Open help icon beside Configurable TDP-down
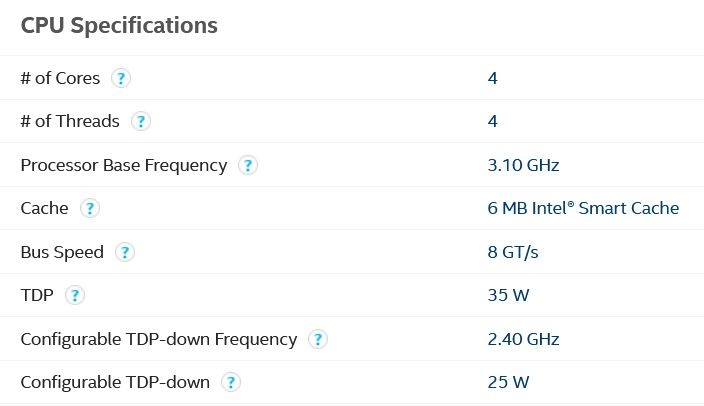 click(231, 382)
